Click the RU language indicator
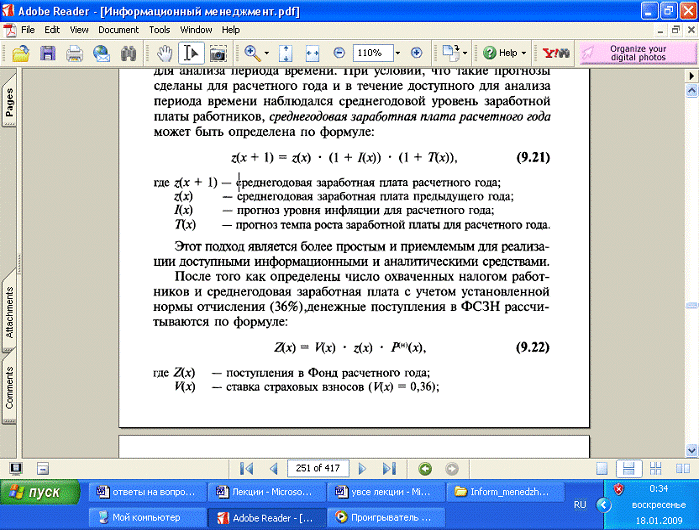 (x=580, y=505)
